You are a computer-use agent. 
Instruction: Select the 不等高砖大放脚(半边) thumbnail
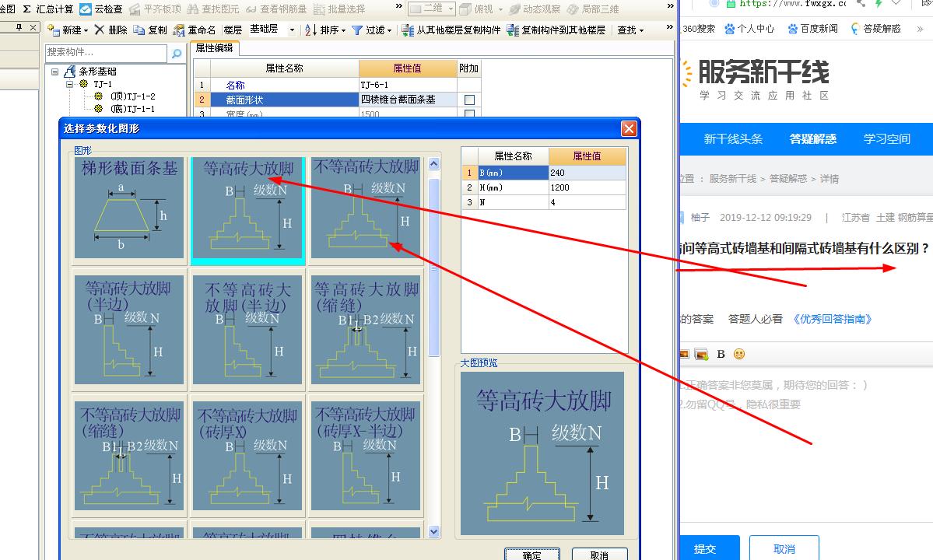(247, 331)
